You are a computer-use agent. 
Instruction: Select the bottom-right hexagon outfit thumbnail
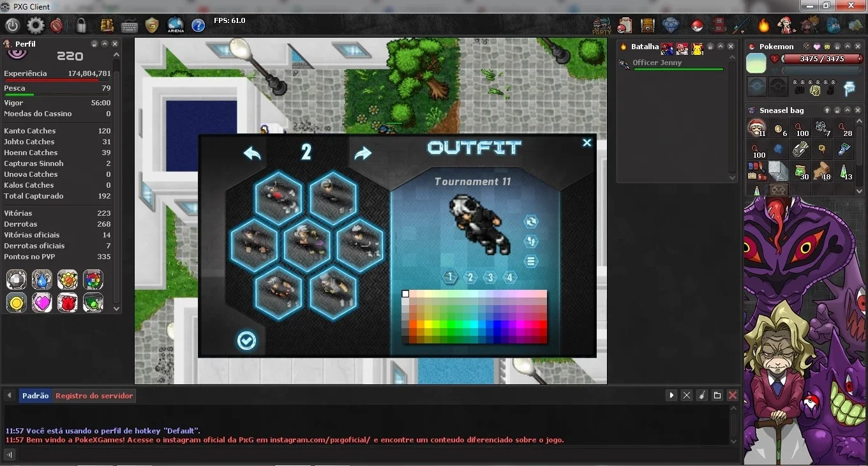coord(333,292)
